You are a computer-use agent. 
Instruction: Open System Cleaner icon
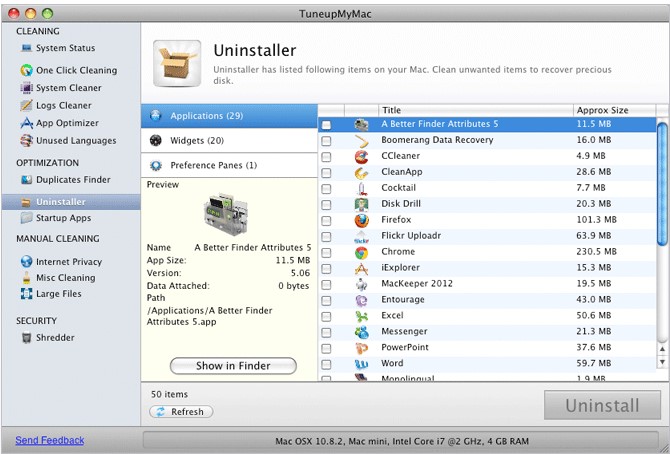tap(26, 88)
